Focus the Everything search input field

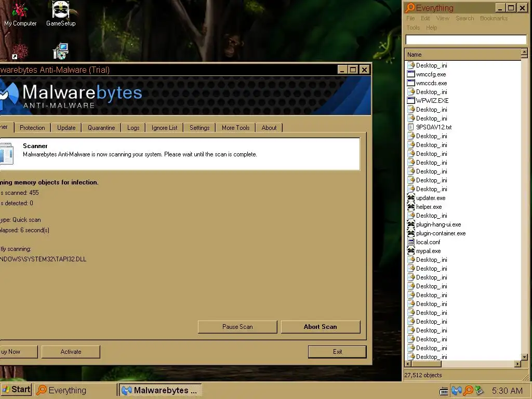(x=466, y=39)
